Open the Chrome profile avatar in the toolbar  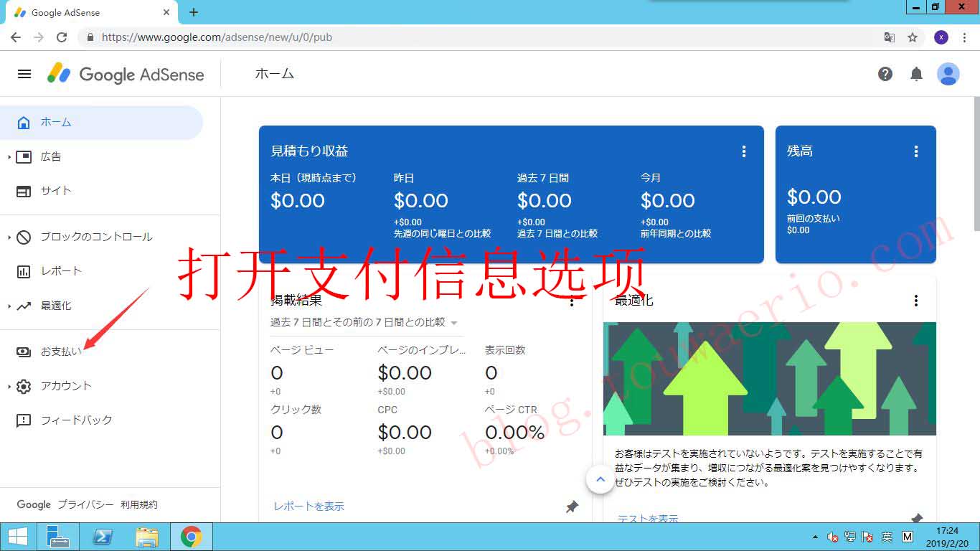941,37
